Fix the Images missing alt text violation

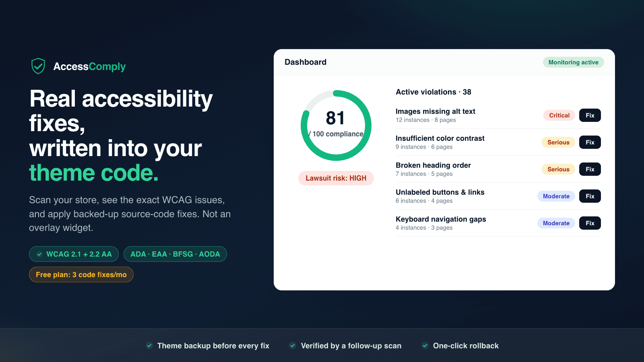click(590, 115)
